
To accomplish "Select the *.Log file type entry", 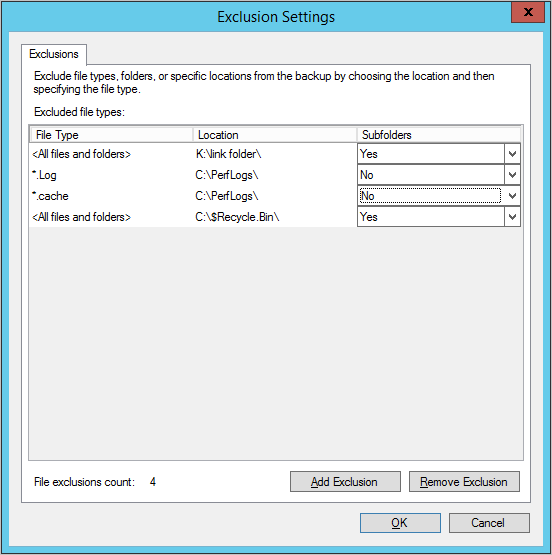I will (44, 175).
